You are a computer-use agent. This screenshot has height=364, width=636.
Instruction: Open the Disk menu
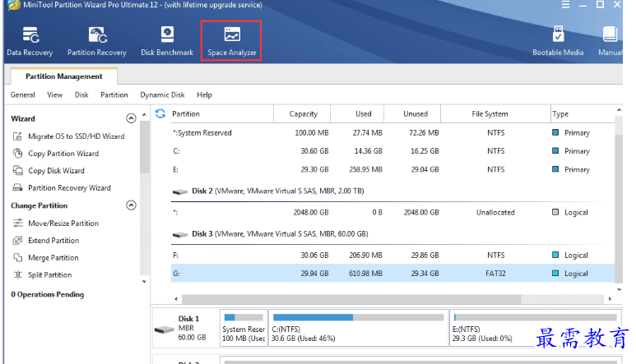(81, 94)
